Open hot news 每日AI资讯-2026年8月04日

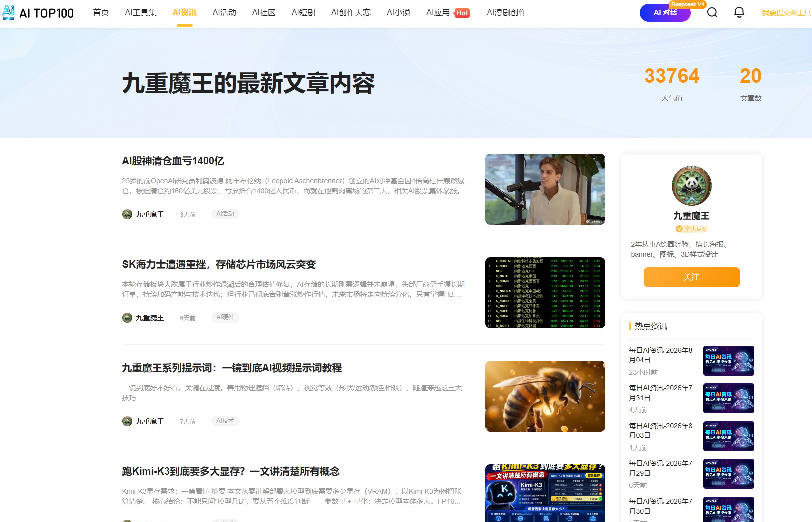point(661,355)
